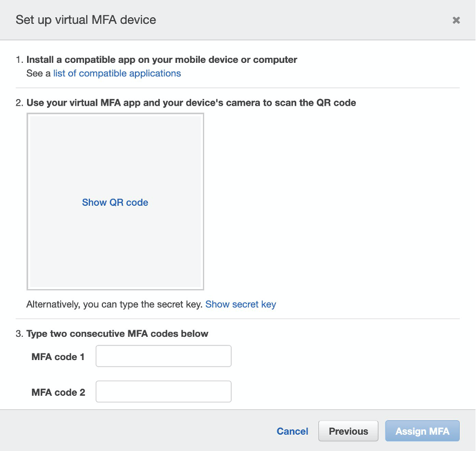Screen dimensions: 476x451
Task: Click the 'Set up virtual MFA device' title
Action: (x=86, y=20)
